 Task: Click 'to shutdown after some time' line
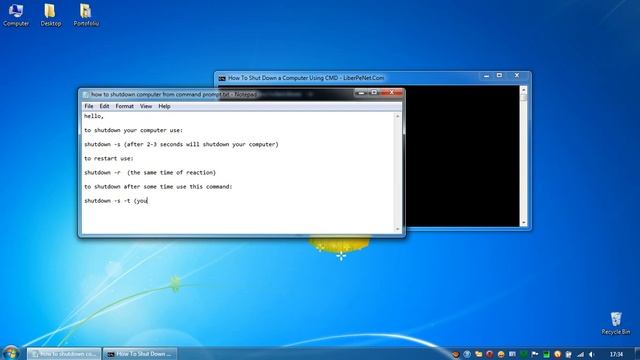tap(158, 187)
